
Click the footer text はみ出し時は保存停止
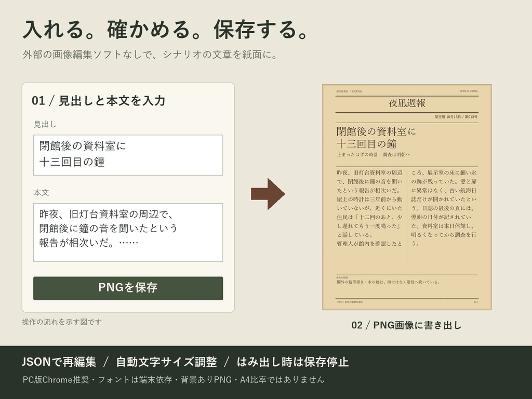(x=293, y=362)
